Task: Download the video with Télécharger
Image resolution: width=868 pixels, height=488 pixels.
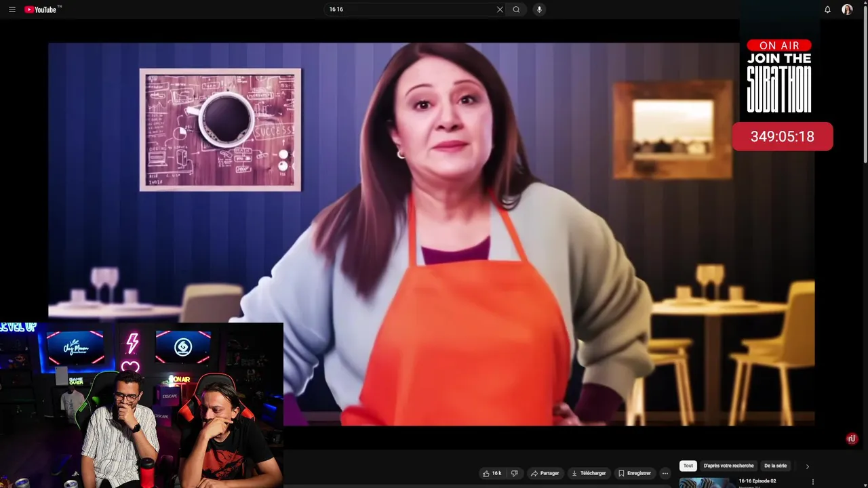Action: tap(589, 473)
